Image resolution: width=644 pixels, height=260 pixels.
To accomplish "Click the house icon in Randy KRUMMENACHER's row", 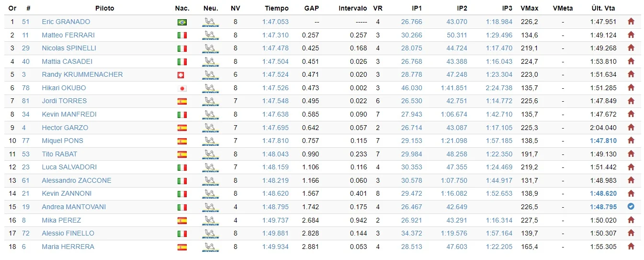I will (631, 74).
